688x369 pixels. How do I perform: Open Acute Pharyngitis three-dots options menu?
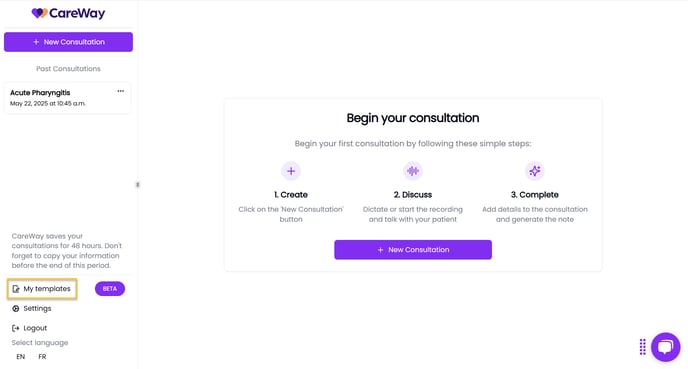tap(121, 91)
